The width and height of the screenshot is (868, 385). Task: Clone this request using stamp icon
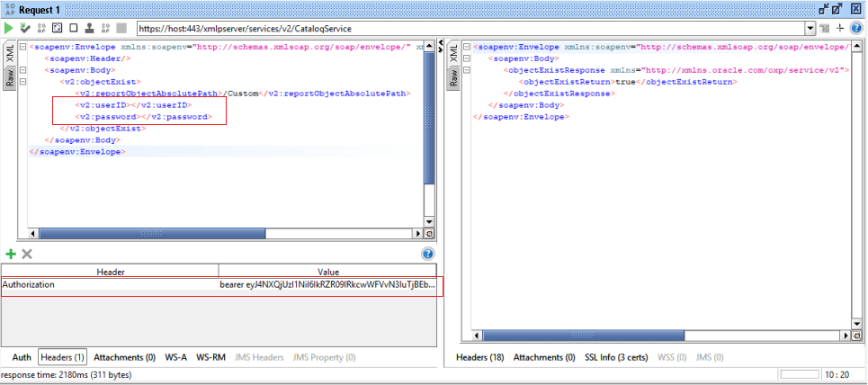pos(89,28)
